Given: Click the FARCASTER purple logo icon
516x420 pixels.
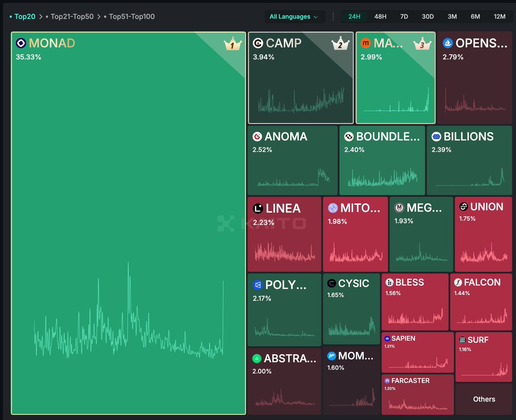Looking at the screenshot, I should (387, 381).
